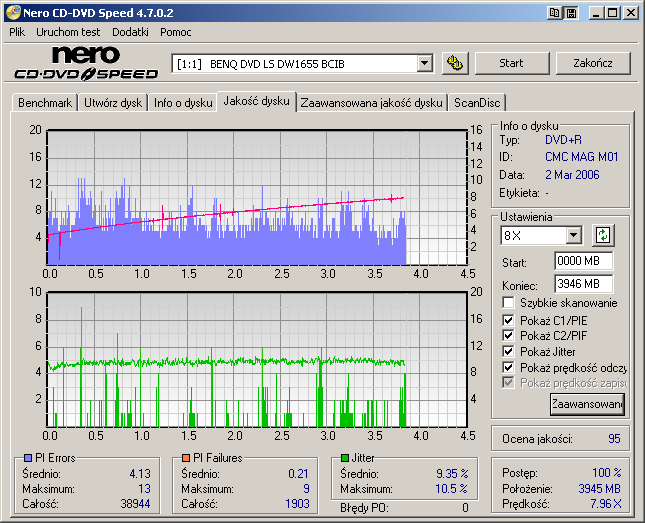This screenshot has height=523, width=645.
Task: Click the Jitter green color swatch
Action: (x=345, y=458)
